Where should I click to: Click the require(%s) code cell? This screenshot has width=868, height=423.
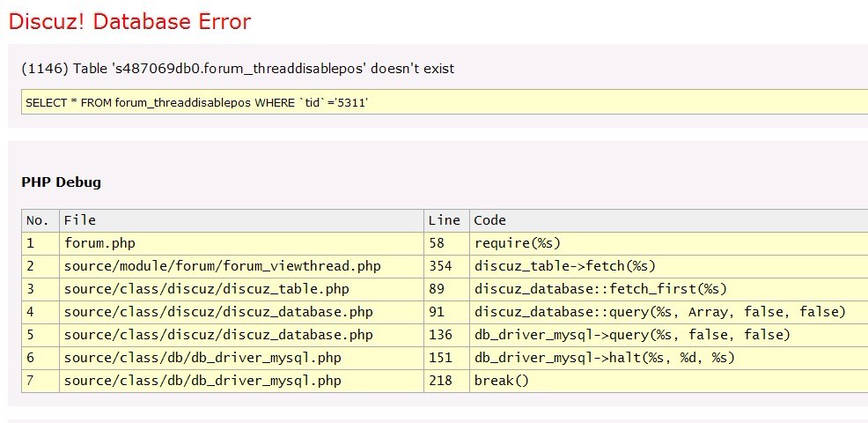point(518,243)
